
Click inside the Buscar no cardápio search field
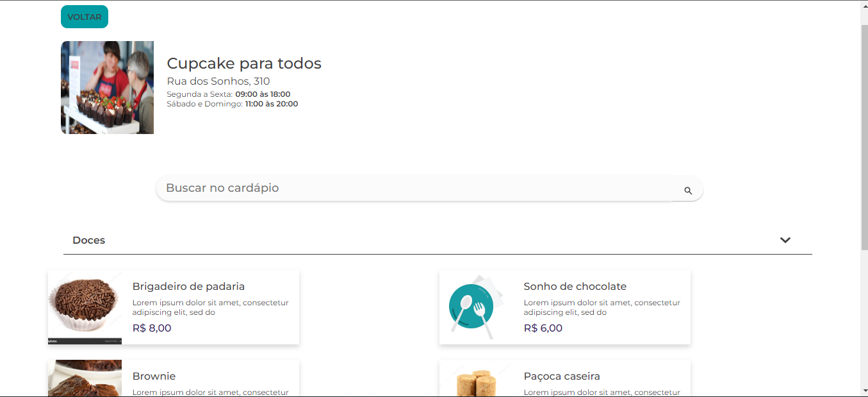(384, 188)
